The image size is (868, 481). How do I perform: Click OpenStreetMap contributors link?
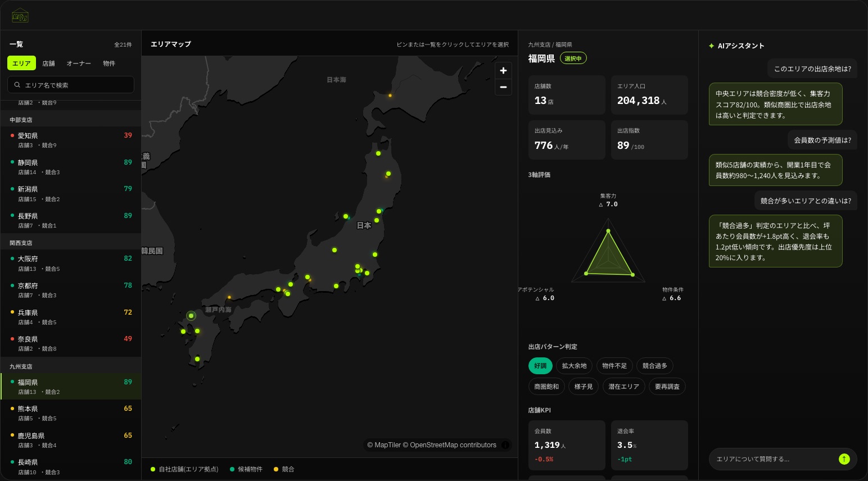click(x=449, y=445)
